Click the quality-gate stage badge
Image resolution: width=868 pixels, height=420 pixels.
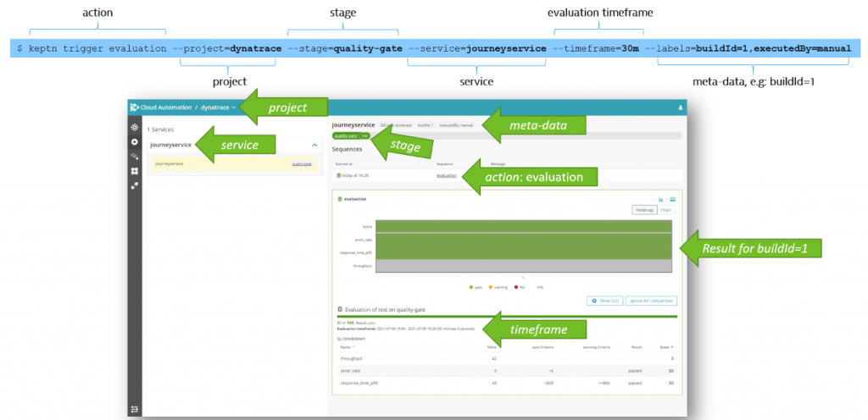(351, 135)
